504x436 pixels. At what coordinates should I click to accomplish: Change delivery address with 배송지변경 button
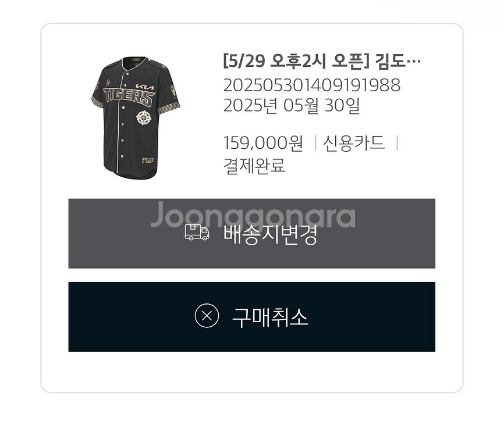[251, 234]
